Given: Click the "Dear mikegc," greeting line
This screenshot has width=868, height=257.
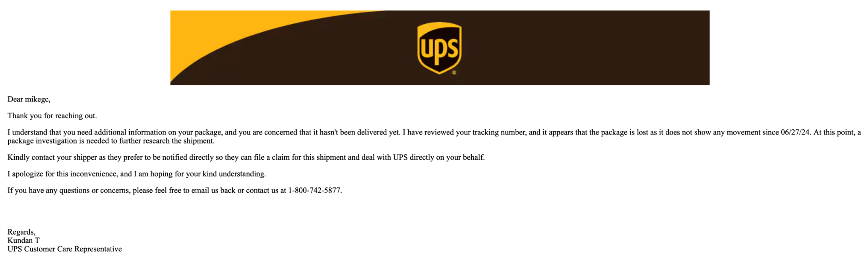Looking at the screenshot, I should 29,99.
